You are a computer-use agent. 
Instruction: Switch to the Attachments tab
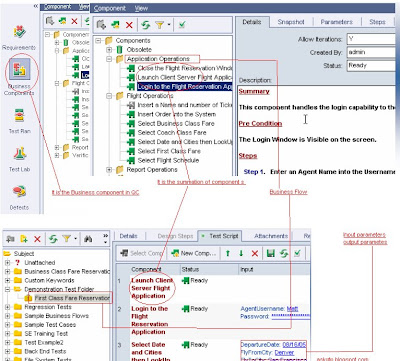pos(271,236)
